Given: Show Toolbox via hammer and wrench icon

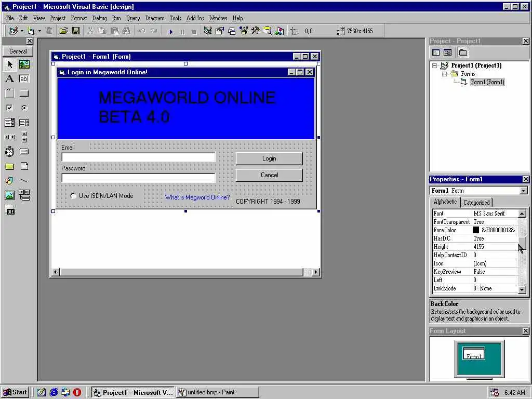Looking at the screenshot, I should [256, 31].
